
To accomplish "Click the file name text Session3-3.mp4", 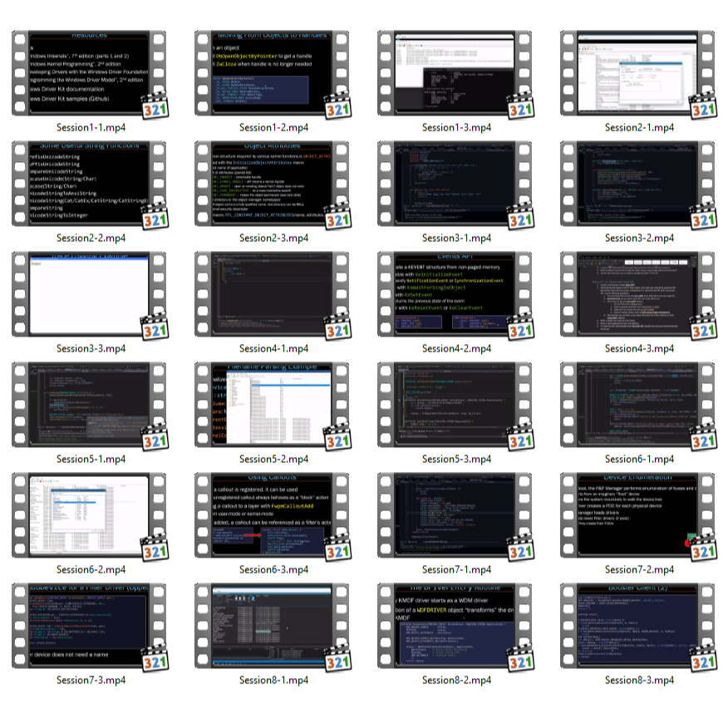I will pyautogui.click(x=91, y=349).
